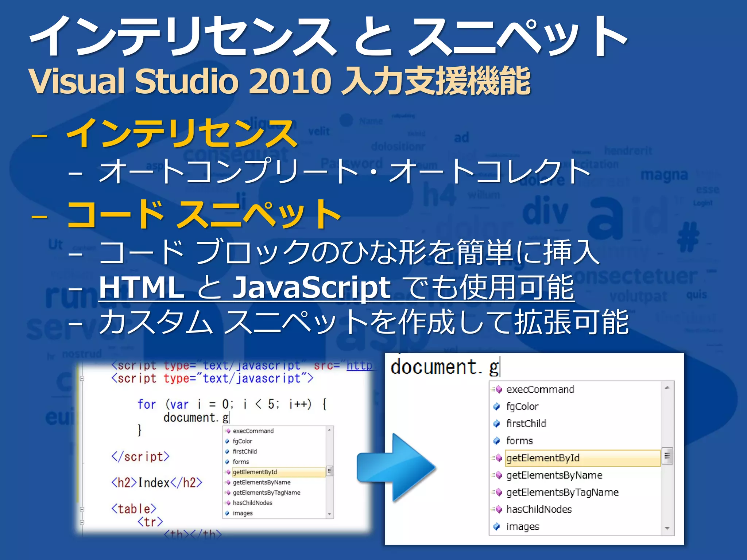Click the property icon beside images in enlarged list
The image size is (747, 560).
pyautogui.click(x=496, y=526)
